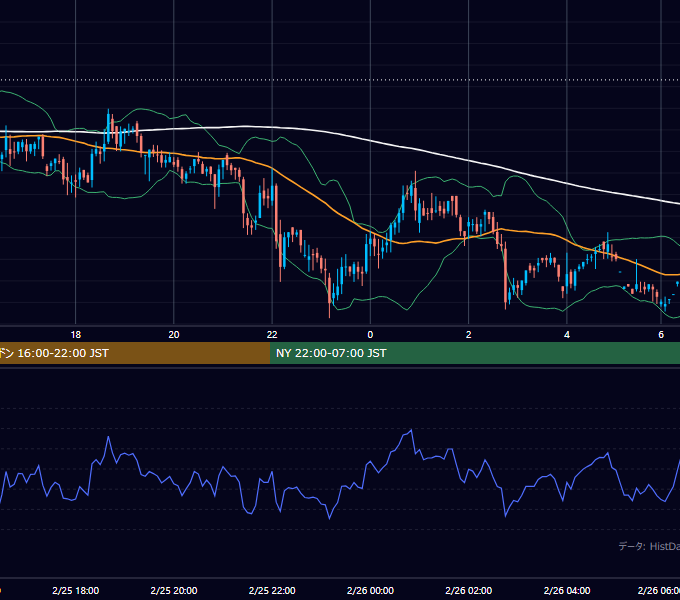Click the London 16:00-22:00 JST session bar
Screen dimensions: 680x600
tap(135, 353)
